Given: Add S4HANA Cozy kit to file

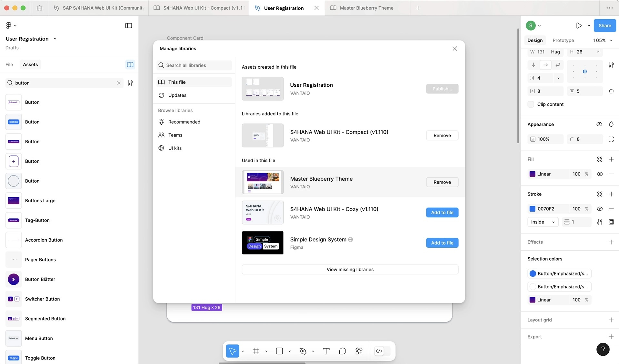Looking at the screenshot, I should coord(442,213).
